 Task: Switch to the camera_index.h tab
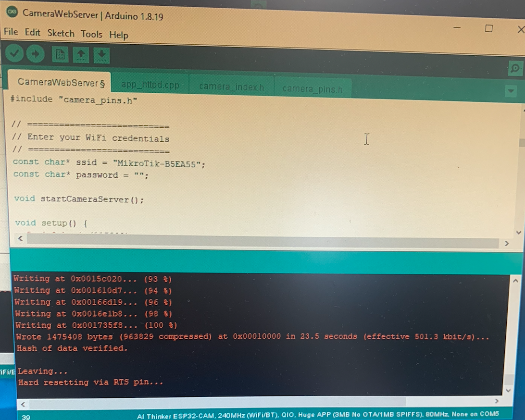click(x=231, y=87)
